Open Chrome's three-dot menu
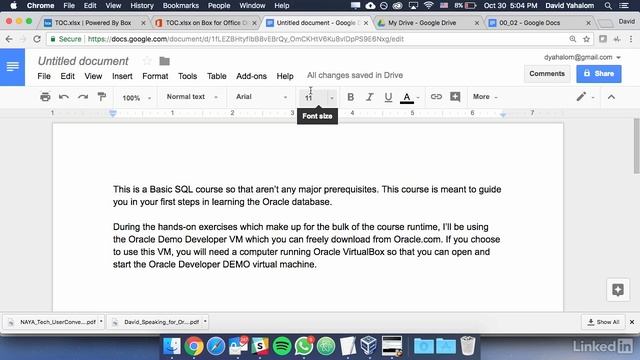The image size is (640, 360). (x=631, y=39)
